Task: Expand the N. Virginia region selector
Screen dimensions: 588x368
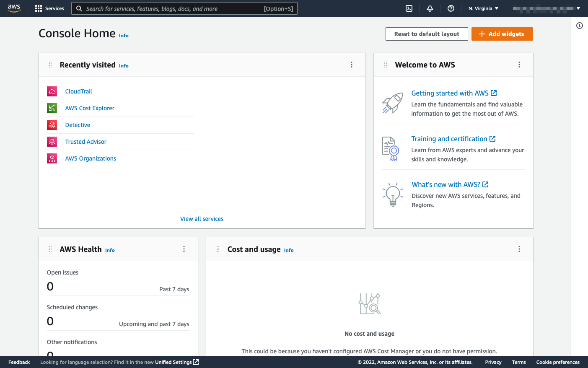Action: click(483, 8)
